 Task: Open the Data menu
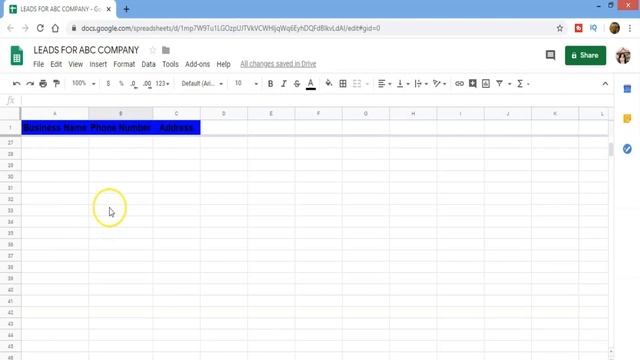[149, 64]
